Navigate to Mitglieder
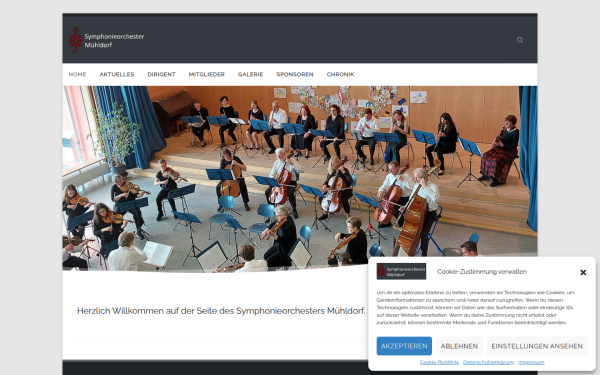600x375 pixels. tap(207, 74)
